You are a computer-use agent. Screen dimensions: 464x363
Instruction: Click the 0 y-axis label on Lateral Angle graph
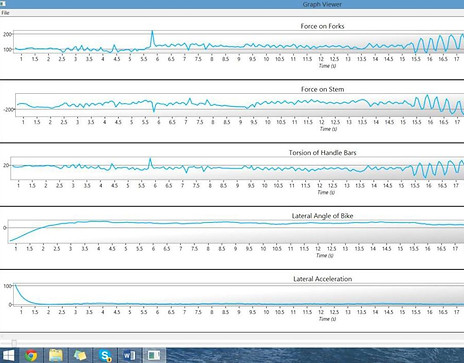pos(5,228)
